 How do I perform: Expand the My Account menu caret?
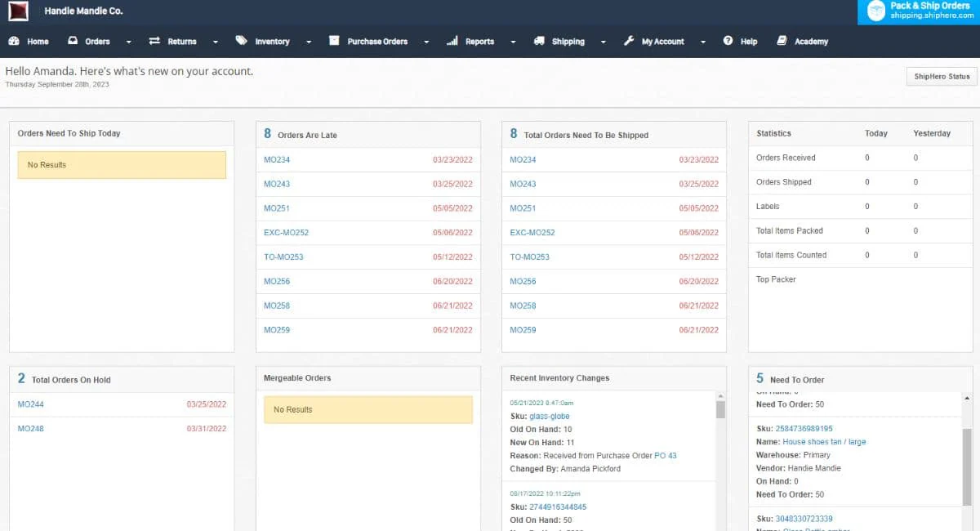click(703, 42)
